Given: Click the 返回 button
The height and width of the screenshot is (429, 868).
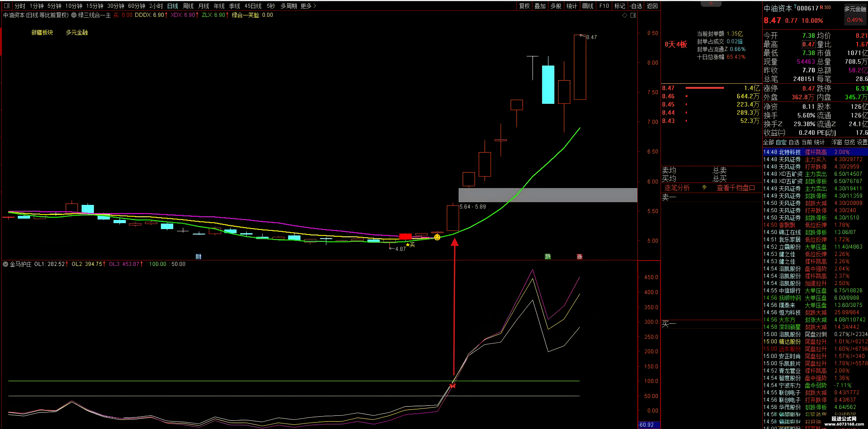Looking at the screenshot, I should [x=652, y=6].
